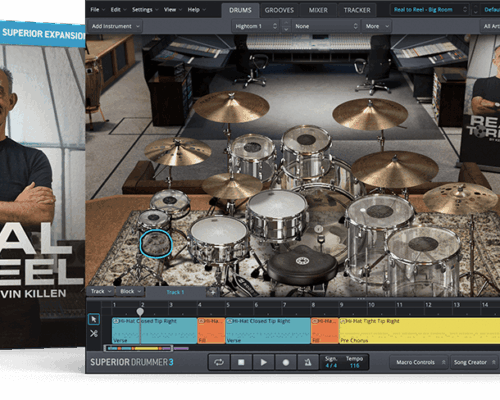Open the Settings menu
Image resolution: width=500 pixels, height=400 pixels.
pyautogui.click(x=145, y=10)
